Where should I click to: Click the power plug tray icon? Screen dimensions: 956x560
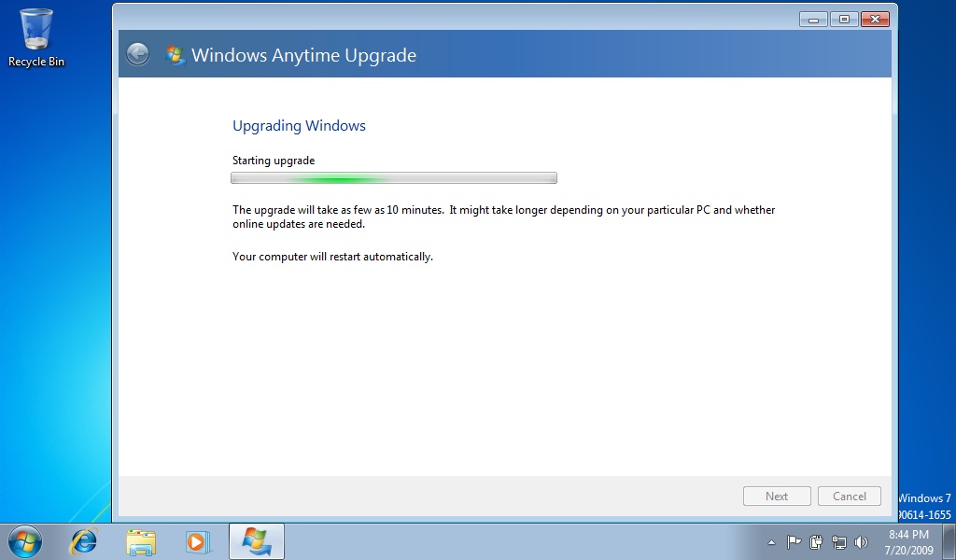(x=816, y=541)
